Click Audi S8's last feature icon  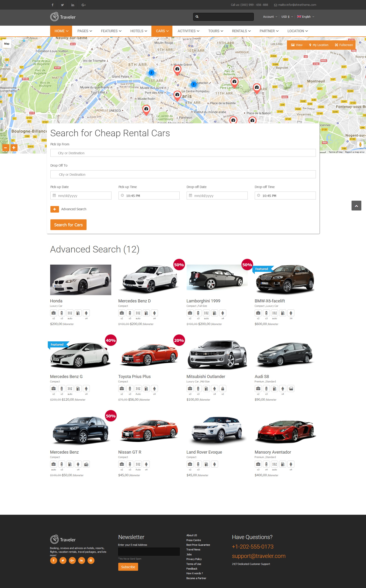pyautogui.click(x=291, y=388)
